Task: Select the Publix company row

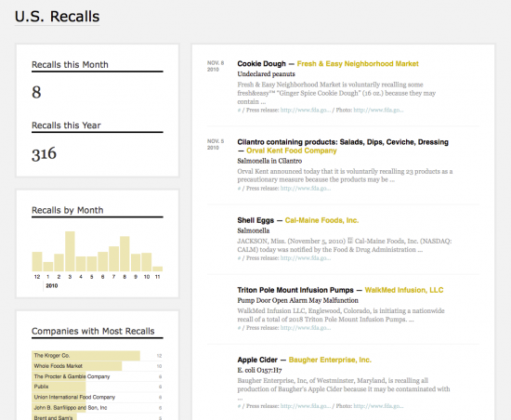Action: click(x=98, y=387)
